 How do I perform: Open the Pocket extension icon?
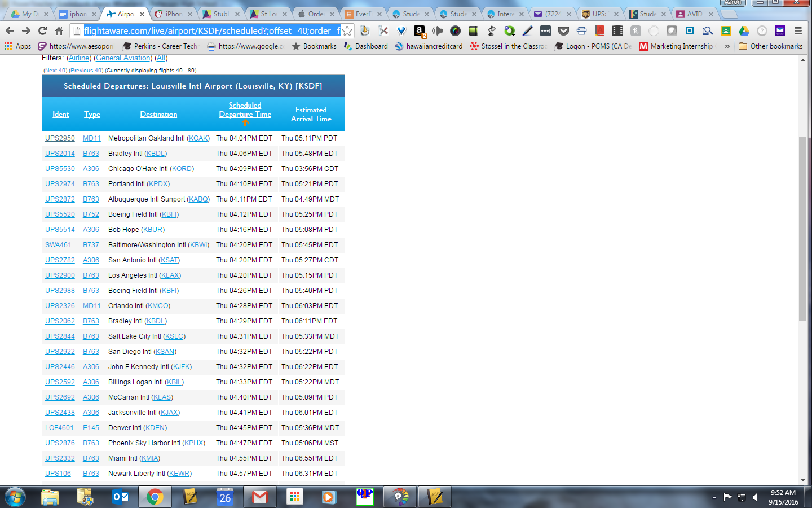pyautogui.click(x=563, y=30)
